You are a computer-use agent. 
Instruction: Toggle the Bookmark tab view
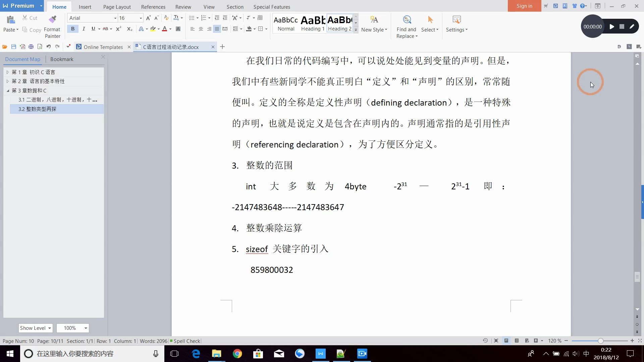(x=61, y=59)
